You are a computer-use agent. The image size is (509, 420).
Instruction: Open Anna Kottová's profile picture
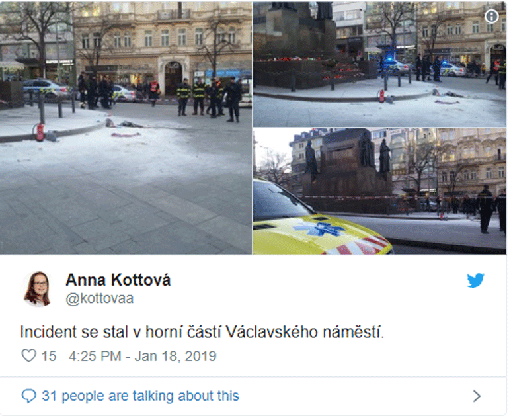(38, 289)
